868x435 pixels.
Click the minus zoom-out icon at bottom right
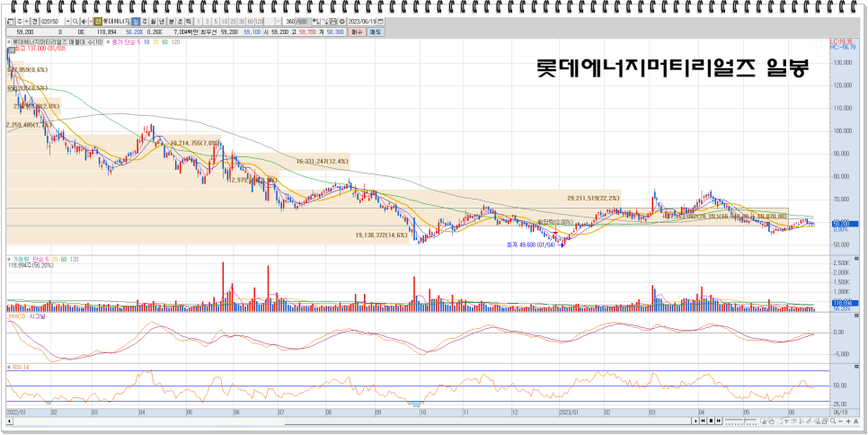click(x=840, y=422)
